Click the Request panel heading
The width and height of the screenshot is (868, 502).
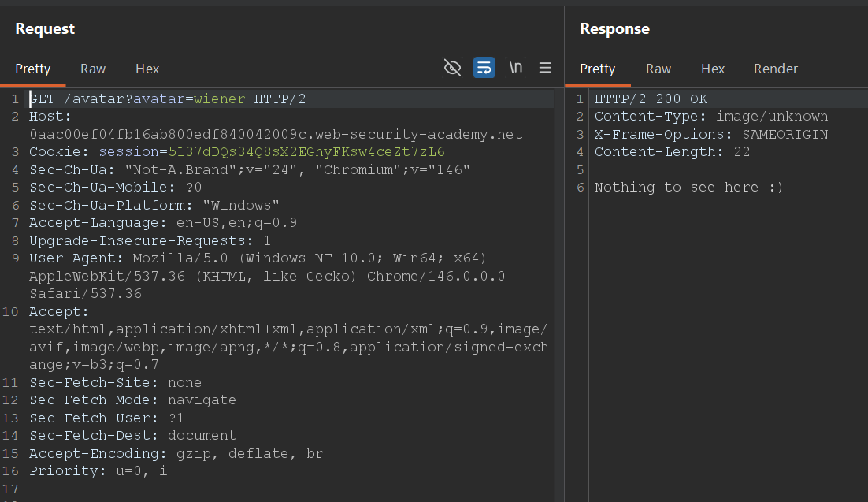tap(45, 29)
